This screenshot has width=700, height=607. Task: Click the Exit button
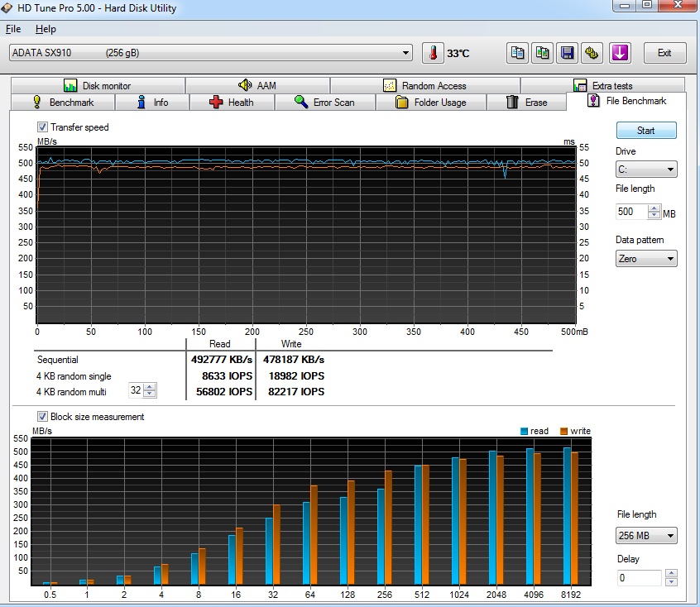(x=664, y=53)
